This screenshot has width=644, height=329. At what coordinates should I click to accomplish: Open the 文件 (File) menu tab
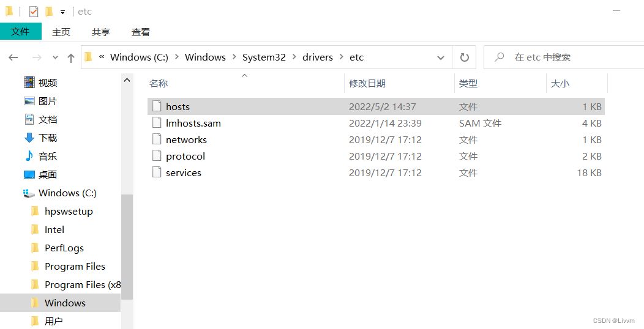tap(20, 32)
